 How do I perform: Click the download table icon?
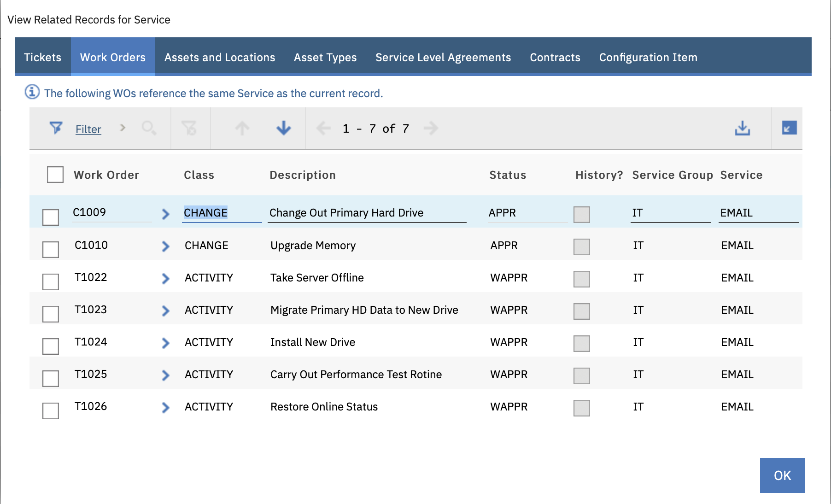pyautogui.click(x=742, y=128)
